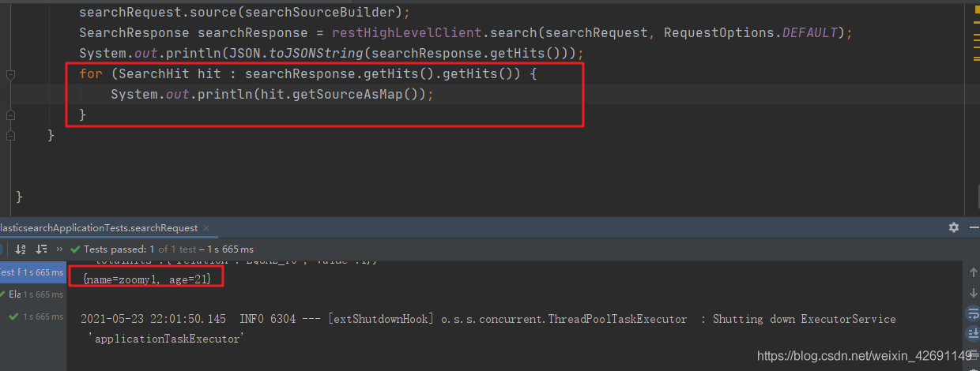Toggle soft-wrap in console output
The height and width of the screenshot is (371, 980).
click(973, 313)
